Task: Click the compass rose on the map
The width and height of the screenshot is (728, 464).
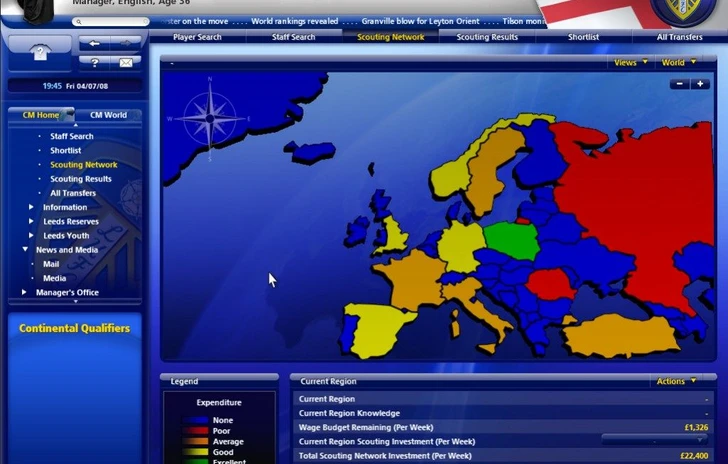Action: [x=210, y=119]
